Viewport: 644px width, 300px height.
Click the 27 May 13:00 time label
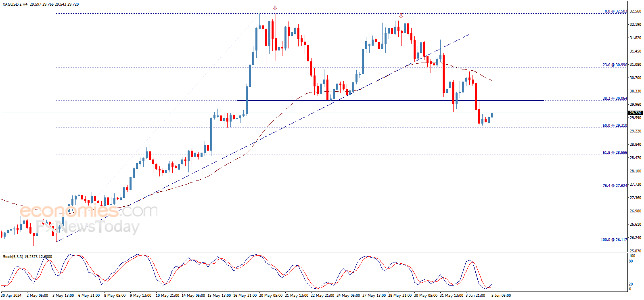(x=374, y=296)
